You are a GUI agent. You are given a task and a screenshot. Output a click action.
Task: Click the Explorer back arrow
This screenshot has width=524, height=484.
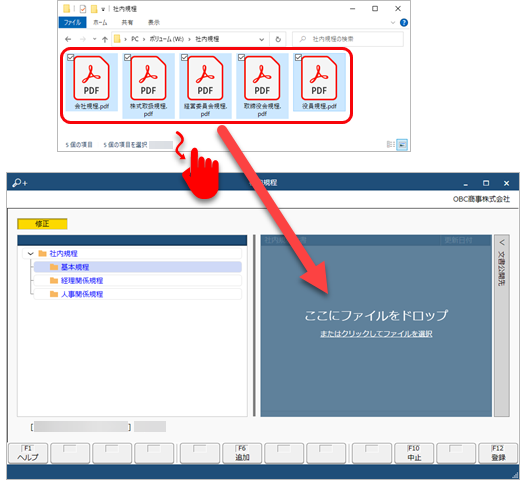(68, 39)
